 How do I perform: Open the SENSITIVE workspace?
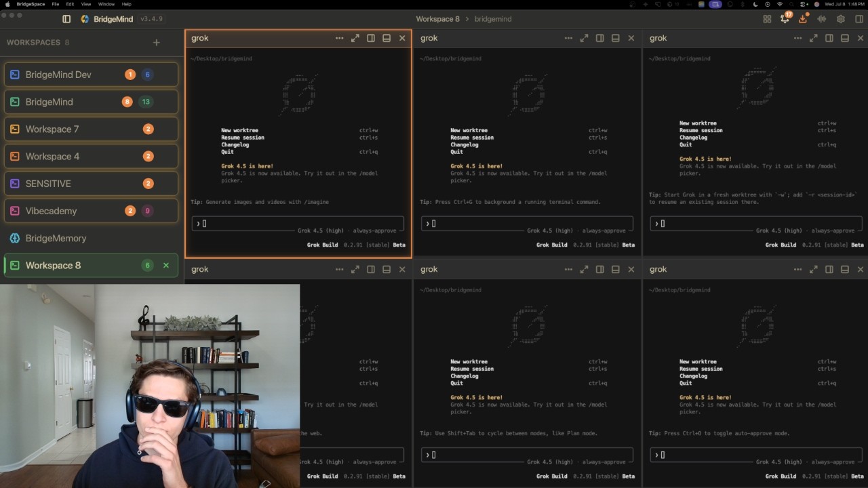pos(91,184)
